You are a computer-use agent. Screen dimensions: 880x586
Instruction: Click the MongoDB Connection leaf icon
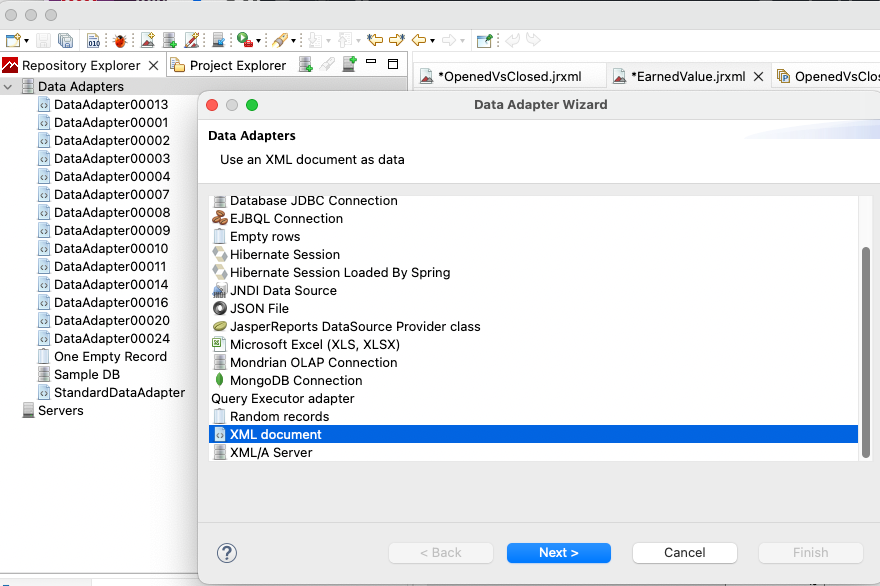[220, 381]
